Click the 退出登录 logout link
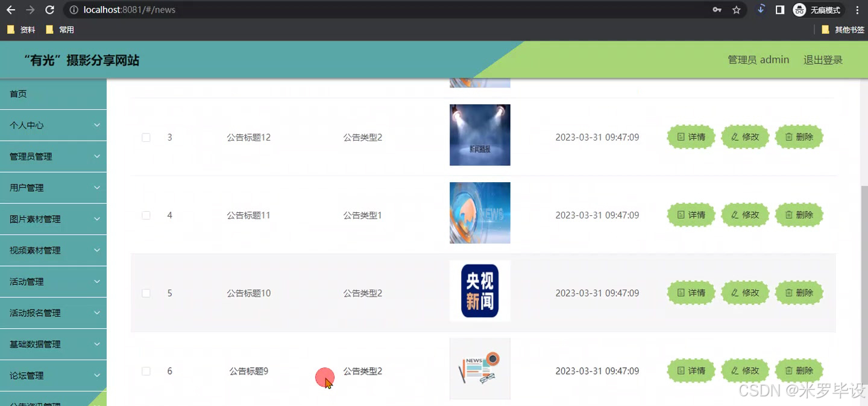Viewport: 868px width, 406px height. [x=823, y=59]
